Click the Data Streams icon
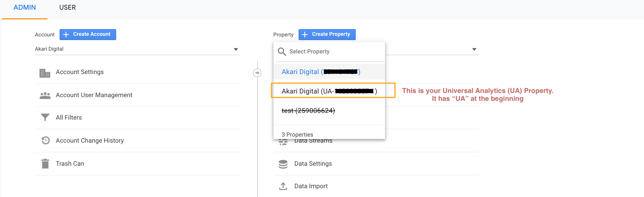 click(x=283, y=142)
